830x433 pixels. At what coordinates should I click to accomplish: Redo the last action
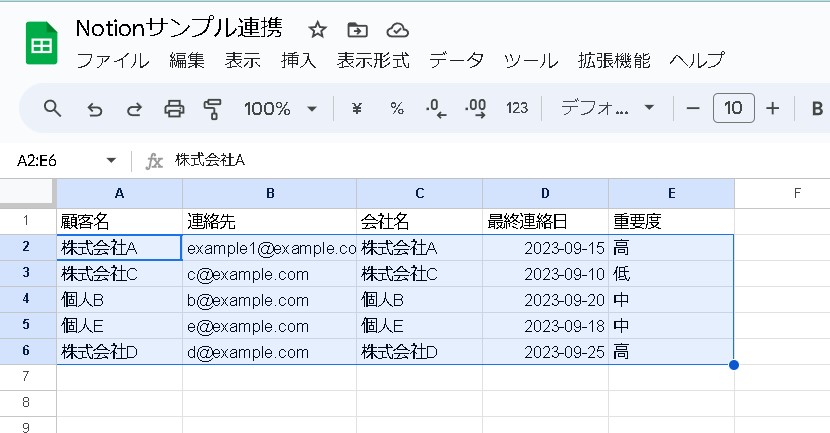coord(134,108)
